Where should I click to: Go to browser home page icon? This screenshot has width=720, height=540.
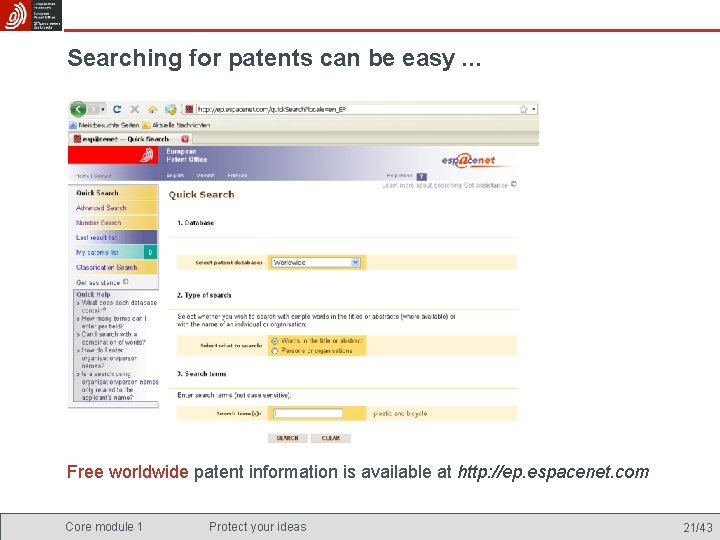(152, 109)
